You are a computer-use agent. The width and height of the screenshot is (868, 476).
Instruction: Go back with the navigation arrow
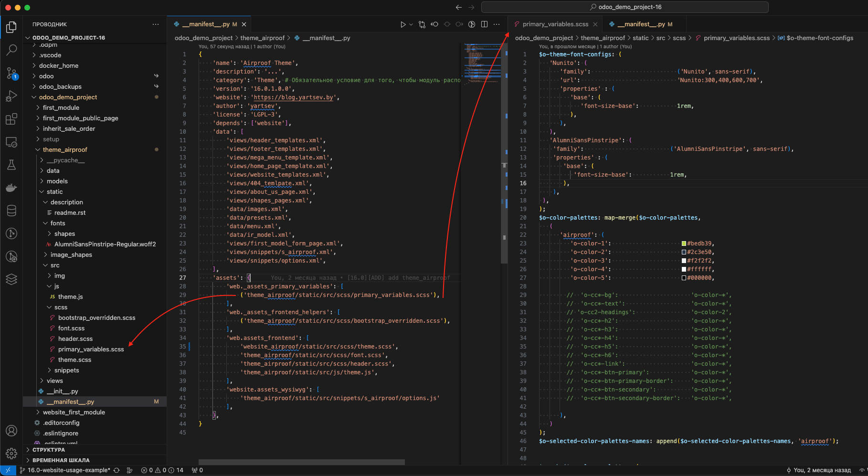point(459,7)
